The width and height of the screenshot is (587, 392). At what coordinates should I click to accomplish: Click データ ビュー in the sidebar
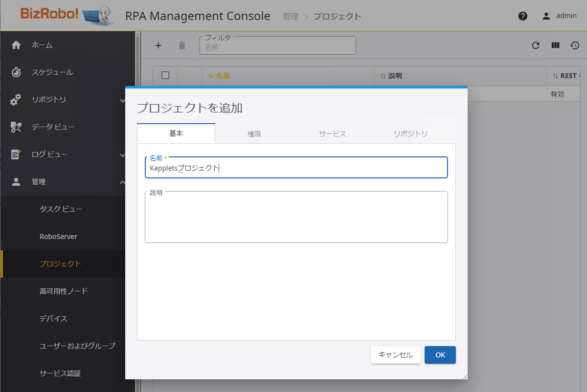click(x=53, y=127)
